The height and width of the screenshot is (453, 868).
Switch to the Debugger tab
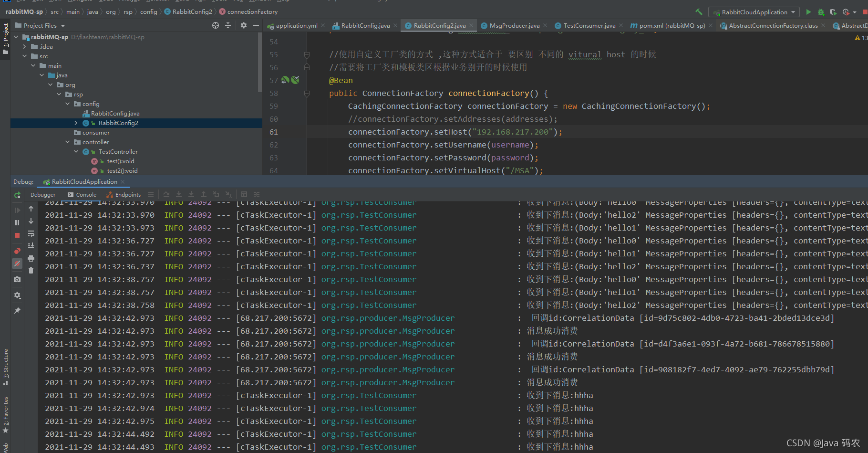(x=43, y=194)
